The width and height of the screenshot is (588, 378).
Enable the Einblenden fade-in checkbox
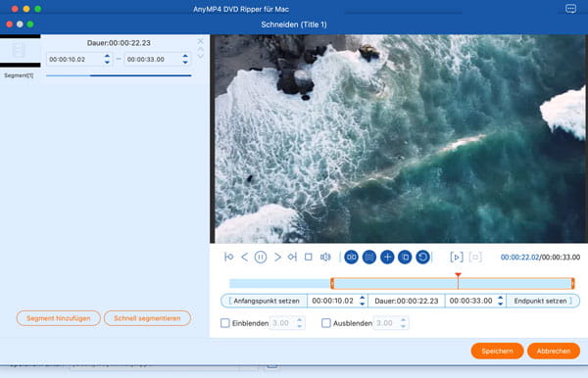point(225,323)
